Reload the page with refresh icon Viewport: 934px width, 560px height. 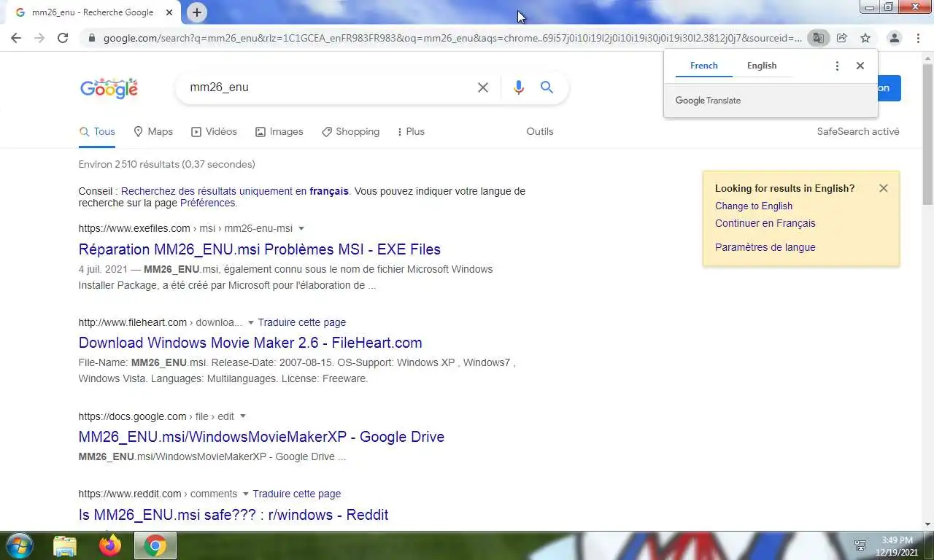63,38
